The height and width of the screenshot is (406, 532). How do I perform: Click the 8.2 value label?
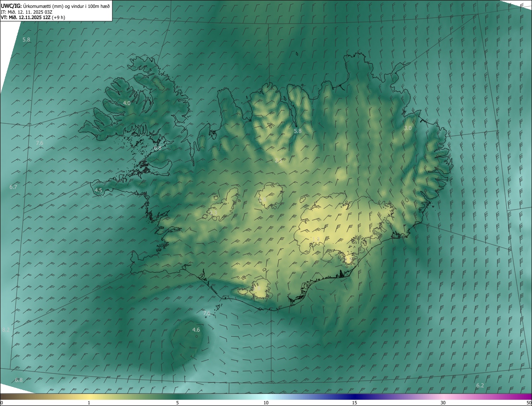pyautogui.click(x=6, y=330)
